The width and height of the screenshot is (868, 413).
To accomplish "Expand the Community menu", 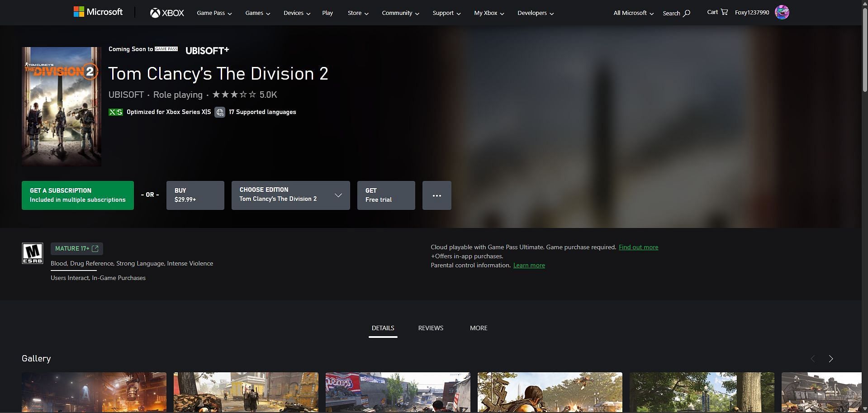I will pyautogui.click(x=400, y=13).
